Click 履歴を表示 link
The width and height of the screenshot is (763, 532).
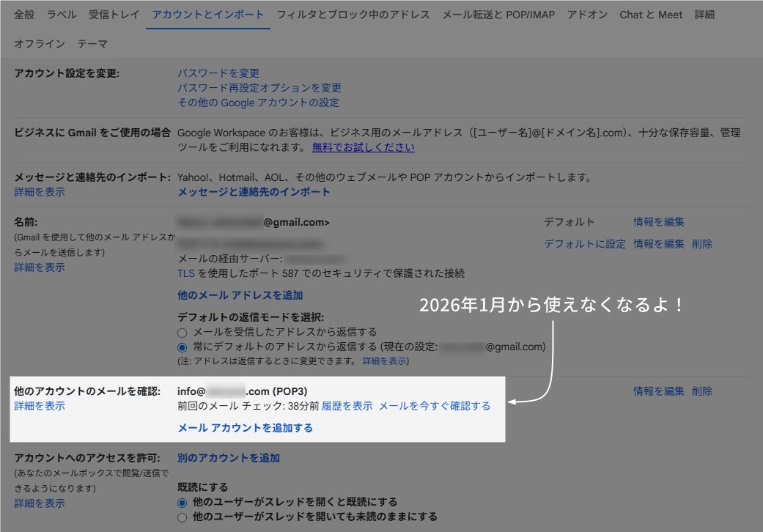click(x=347, y=405)
